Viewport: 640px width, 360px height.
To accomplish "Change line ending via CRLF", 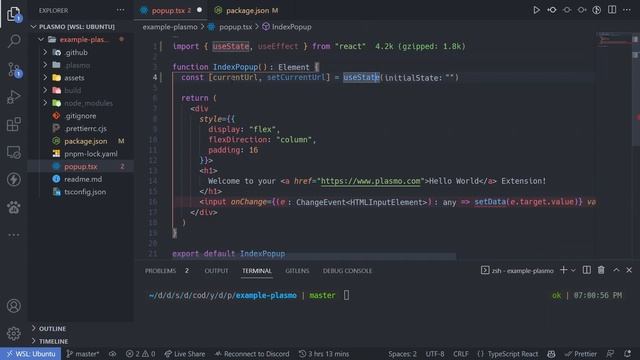I will 460,353.
